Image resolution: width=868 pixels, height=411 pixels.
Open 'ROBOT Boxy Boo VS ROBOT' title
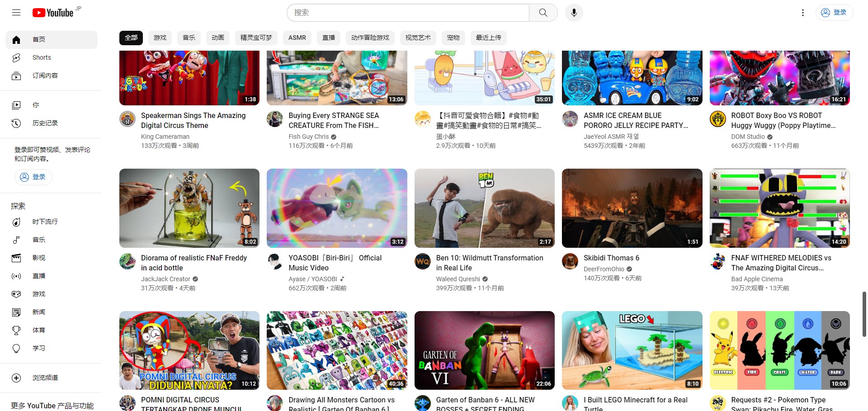(783, 121)
